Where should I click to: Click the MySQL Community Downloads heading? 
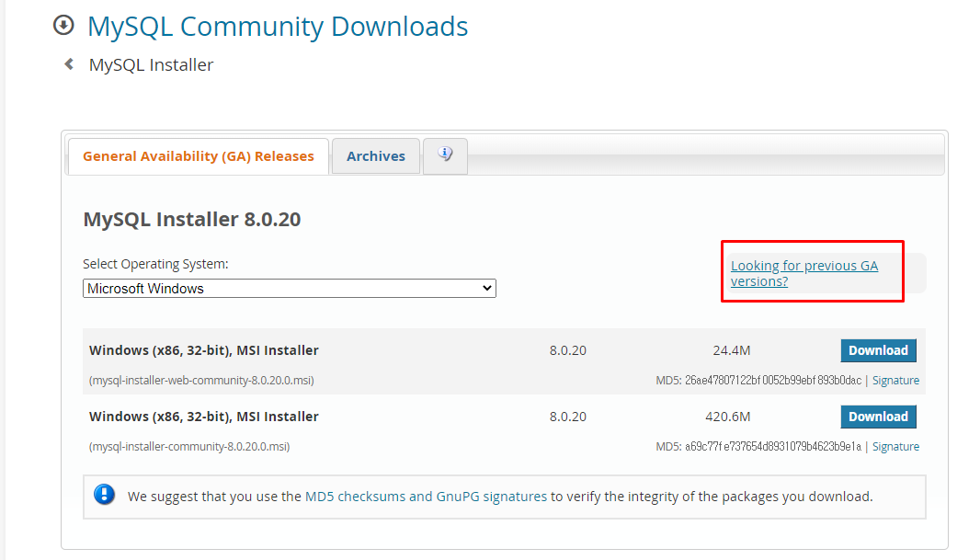pyautogui.click(x=278, y=27)
